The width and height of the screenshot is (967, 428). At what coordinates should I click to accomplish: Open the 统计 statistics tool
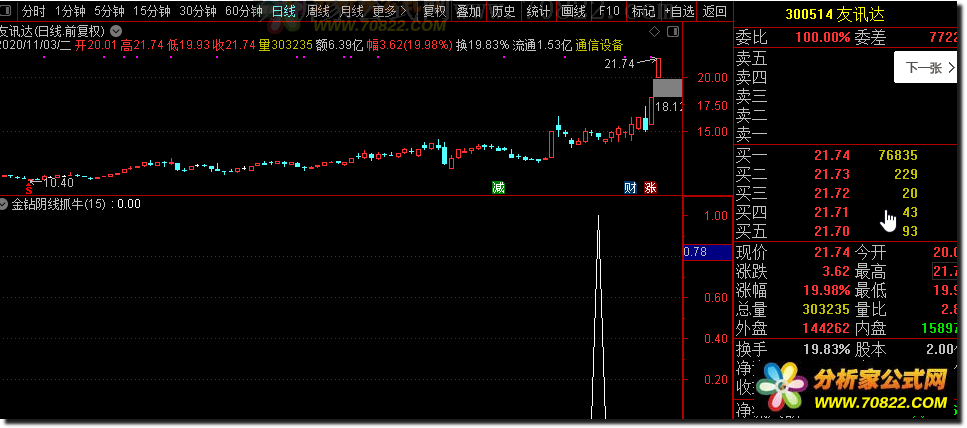coord(538,10)
